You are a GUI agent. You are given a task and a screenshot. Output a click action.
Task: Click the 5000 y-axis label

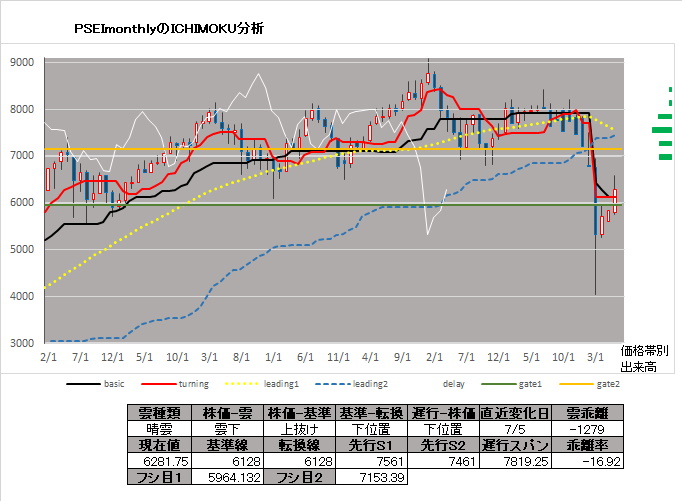tap(22, 250)
